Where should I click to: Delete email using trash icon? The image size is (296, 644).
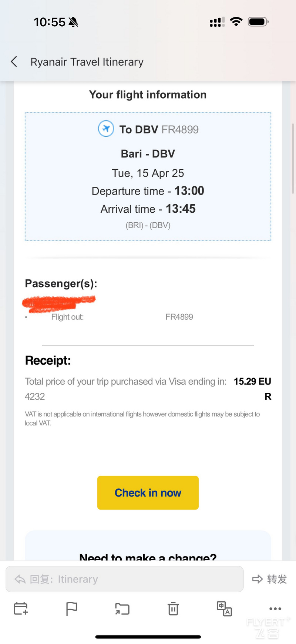pyautogui.click(x=173, y=608)
